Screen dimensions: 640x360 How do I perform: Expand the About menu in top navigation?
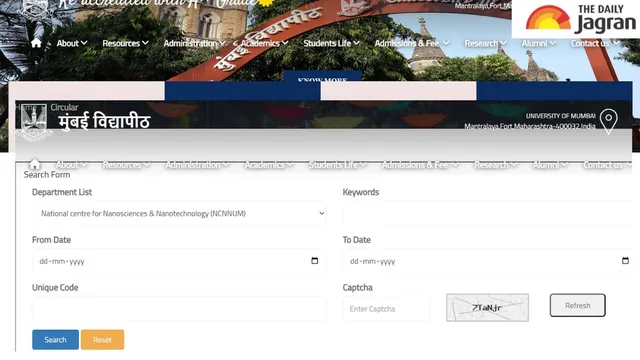click(72, 43)
